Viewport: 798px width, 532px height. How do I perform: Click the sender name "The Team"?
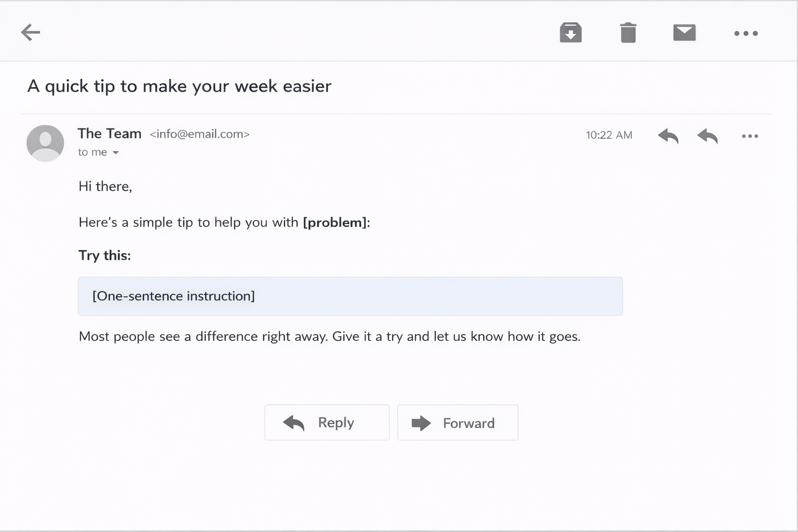(x=110, y=134)
